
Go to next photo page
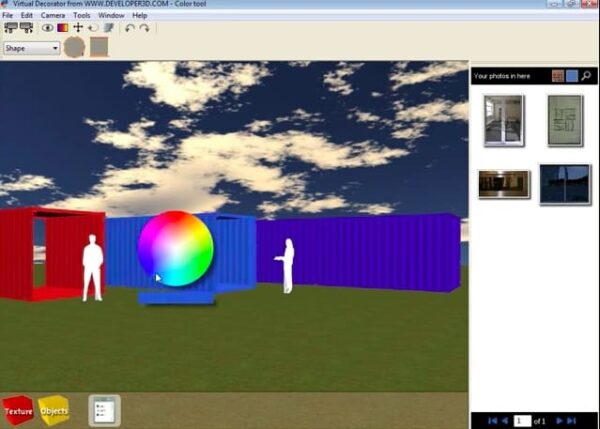click(x=559, y=421)
